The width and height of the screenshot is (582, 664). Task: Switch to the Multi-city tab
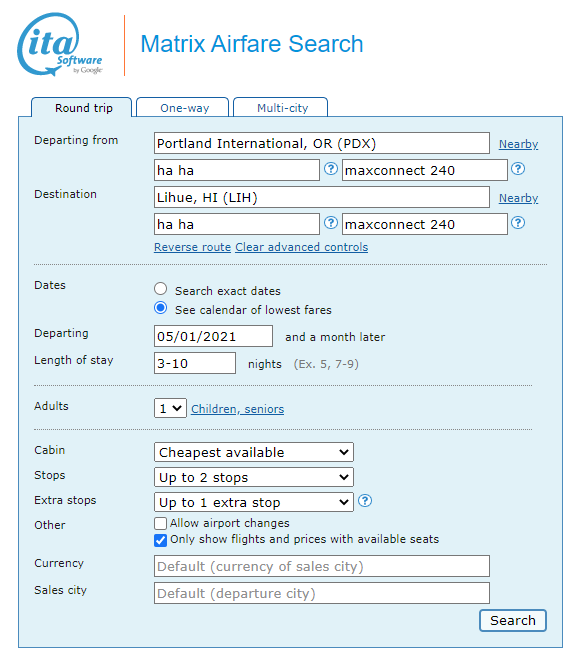[283, 108]
